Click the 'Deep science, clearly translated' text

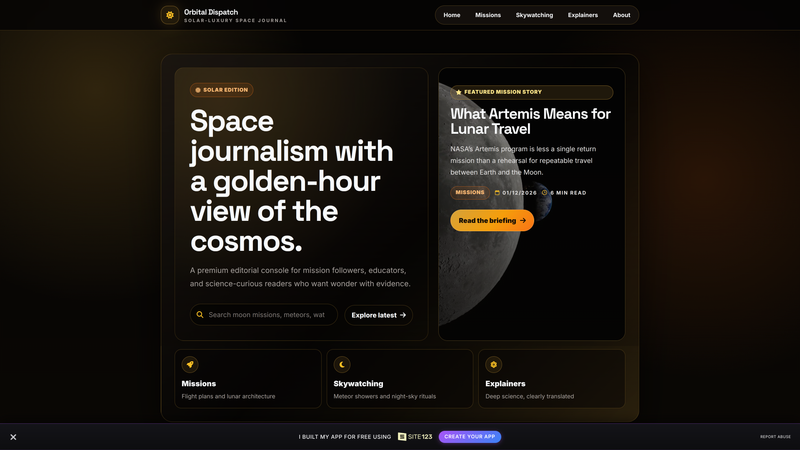530,396
